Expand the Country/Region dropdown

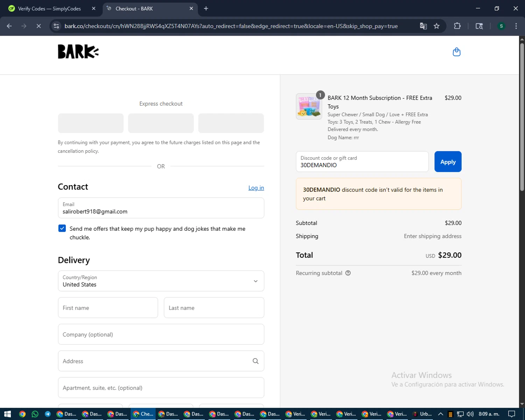[x=161, y=281]
